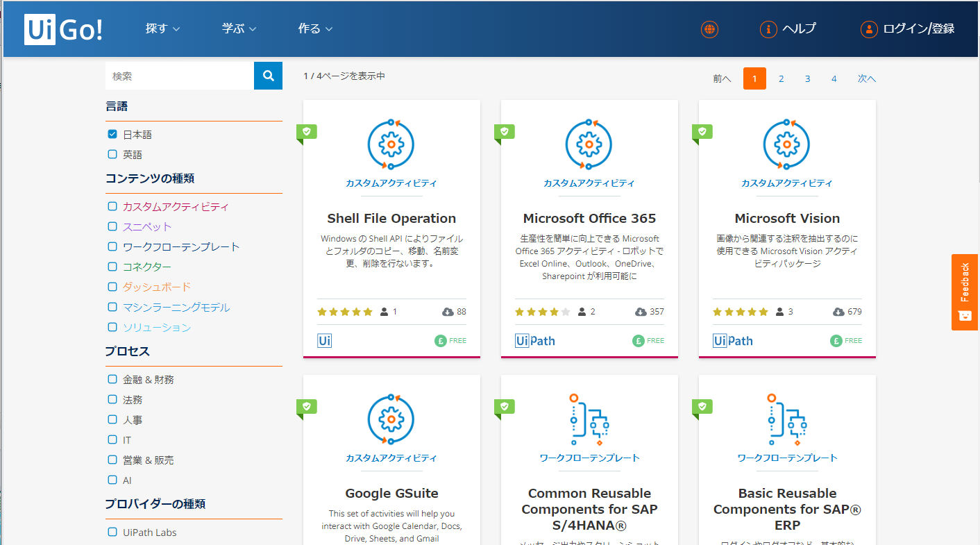The height and width of the screenshot is (545, 980).
Task: Check the マシンラーニングモデル filter
Action: coord(112,307)
